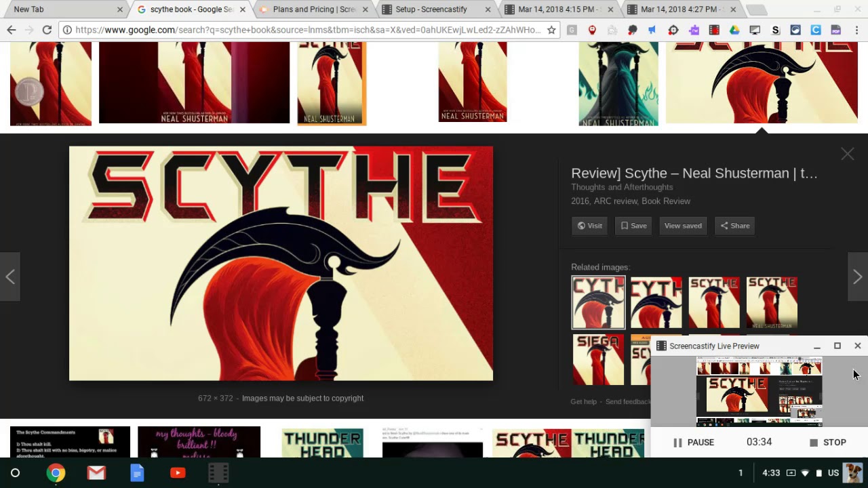Viewport: 868px width, 488px height.
Task: Click the crosshair target extension icon
Action: [673, 30]
